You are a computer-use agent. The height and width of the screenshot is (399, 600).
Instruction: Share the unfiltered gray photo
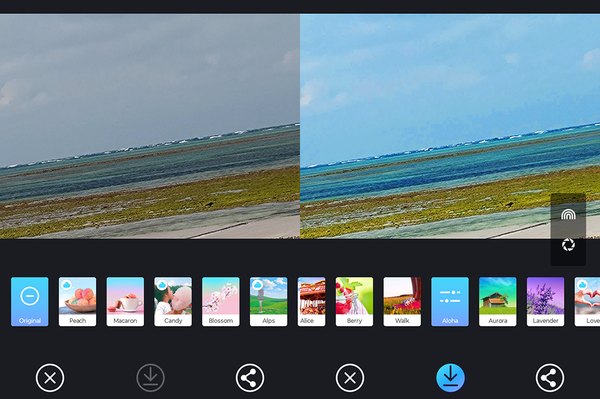(250, 378)
